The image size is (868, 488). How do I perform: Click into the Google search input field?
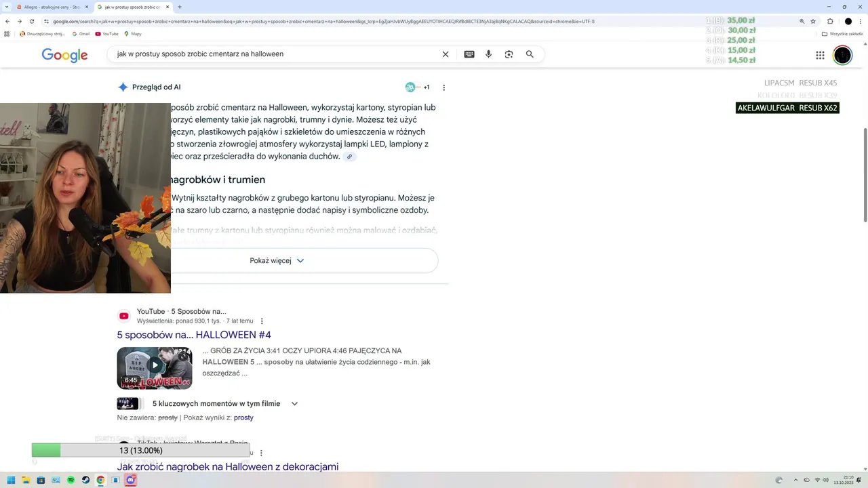(275, 54)
